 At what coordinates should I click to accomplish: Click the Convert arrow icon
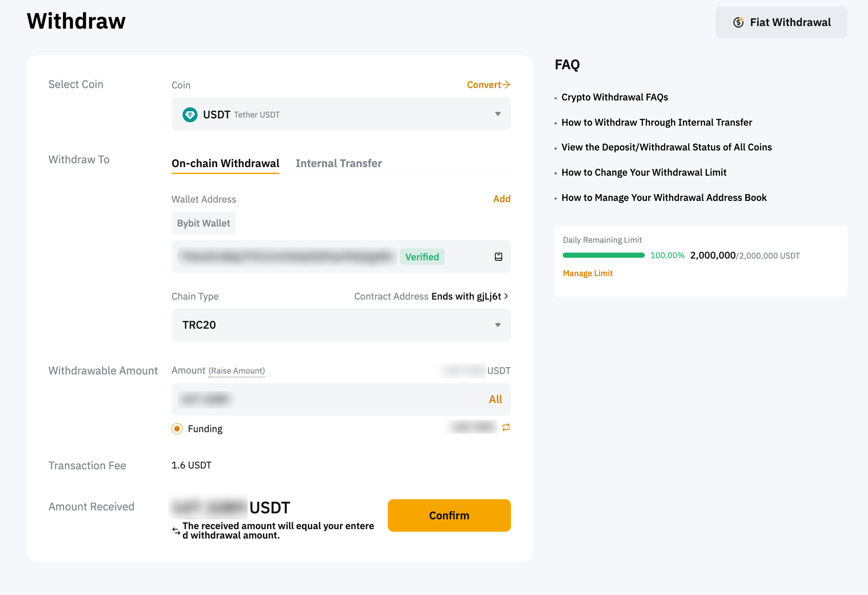[506, 85]
